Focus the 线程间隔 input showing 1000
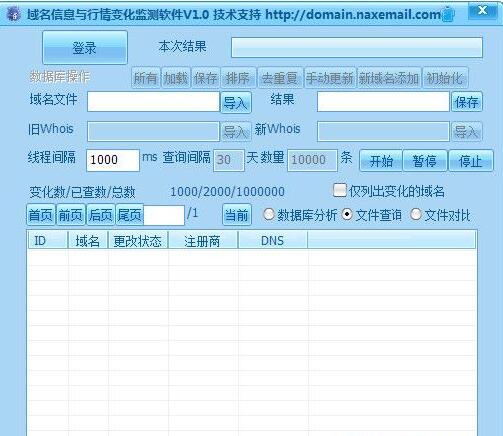This screenshot has height=436, width=503. 113,160
